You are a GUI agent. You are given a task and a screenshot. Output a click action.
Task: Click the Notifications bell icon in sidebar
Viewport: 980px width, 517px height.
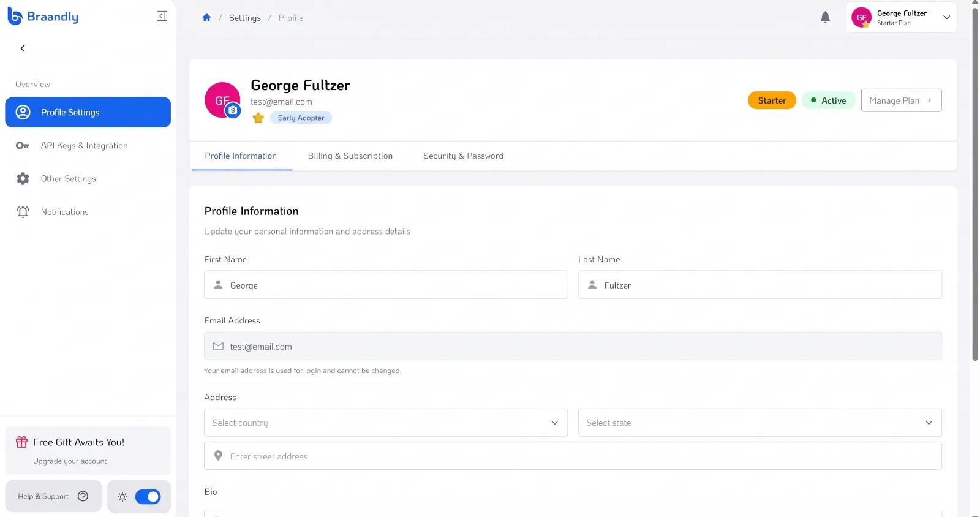tap(23, 212)
